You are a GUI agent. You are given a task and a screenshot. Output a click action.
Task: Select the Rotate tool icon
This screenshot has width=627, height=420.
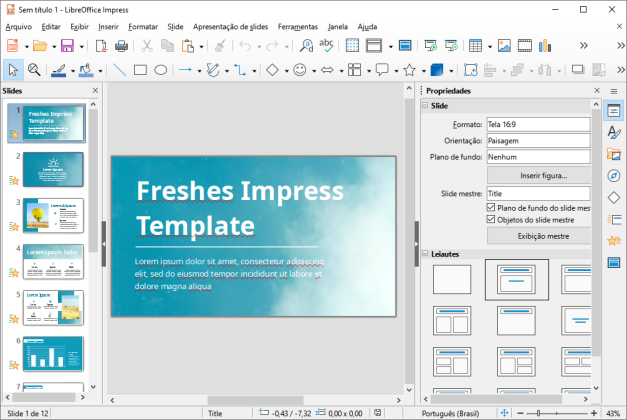point(471,70)
